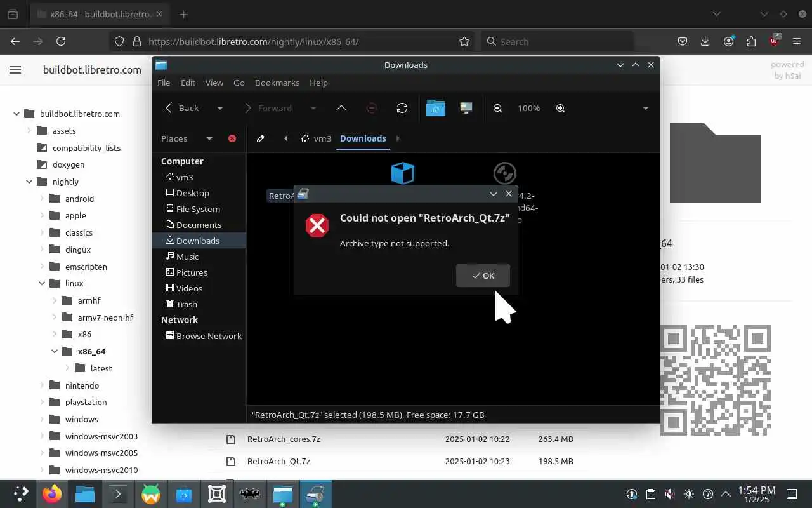Select Pictures in Places sidebar

(x=199, y=272)
